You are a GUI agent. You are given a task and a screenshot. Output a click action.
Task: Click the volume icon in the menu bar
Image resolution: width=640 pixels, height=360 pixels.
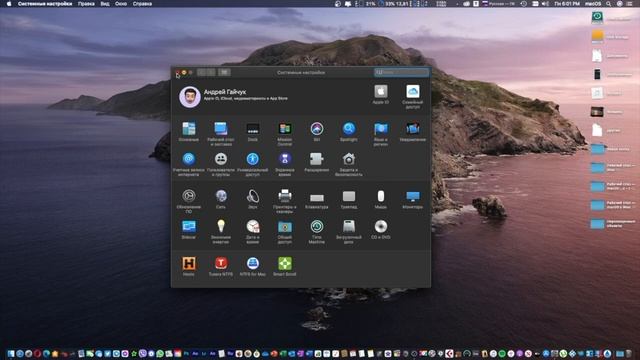(545, 4)
